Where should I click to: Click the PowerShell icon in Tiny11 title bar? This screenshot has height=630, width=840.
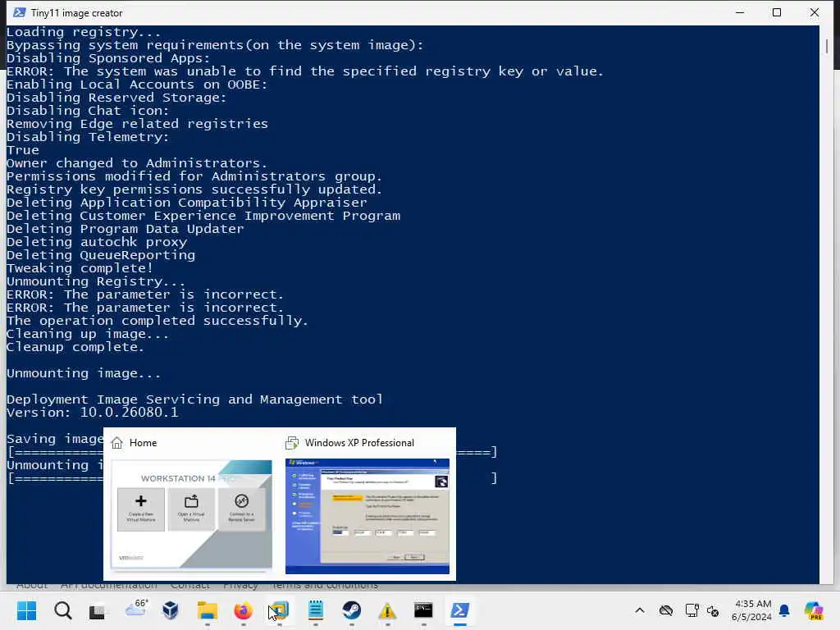[20, 12]
